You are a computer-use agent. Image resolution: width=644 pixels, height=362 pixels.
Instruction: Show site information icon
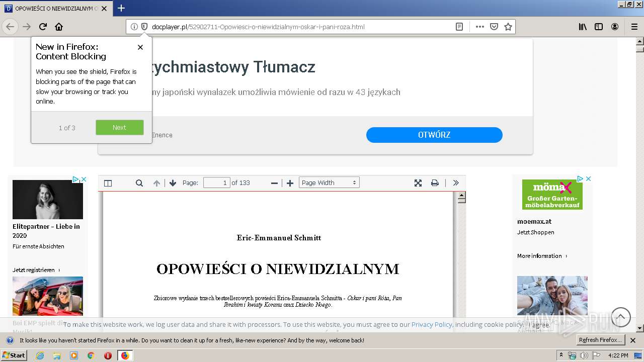134,27
